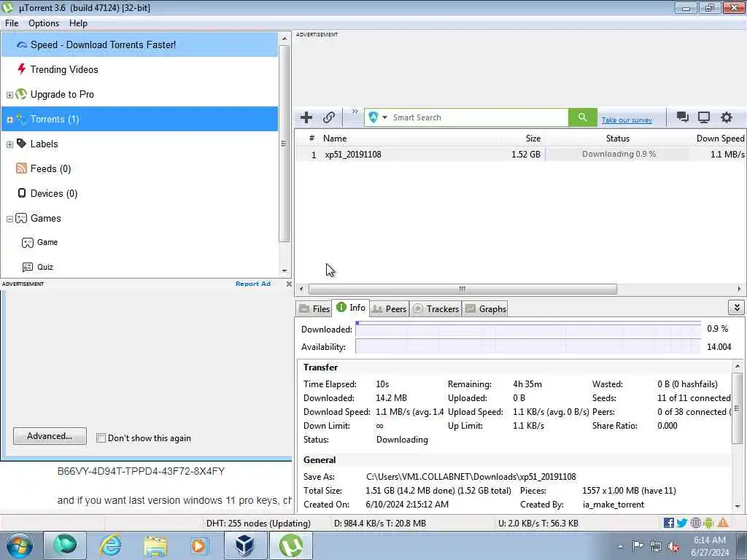Click the Add Torrent plus icon

tap(306, 117)
